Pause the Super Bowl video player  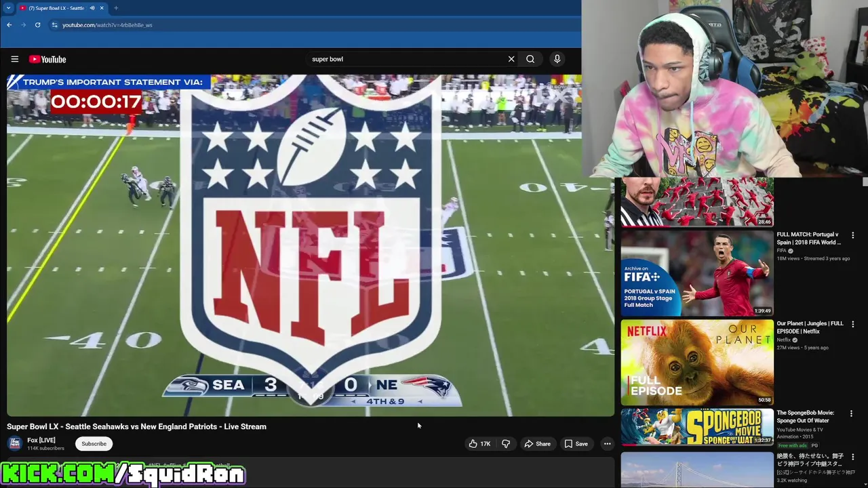tap(311, 245)
